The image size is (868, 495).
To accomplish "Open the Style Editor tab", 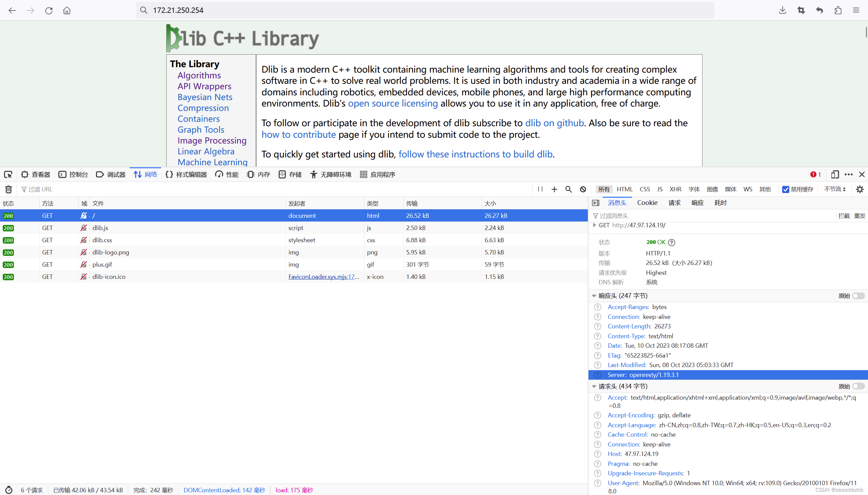I will [186, 174].
